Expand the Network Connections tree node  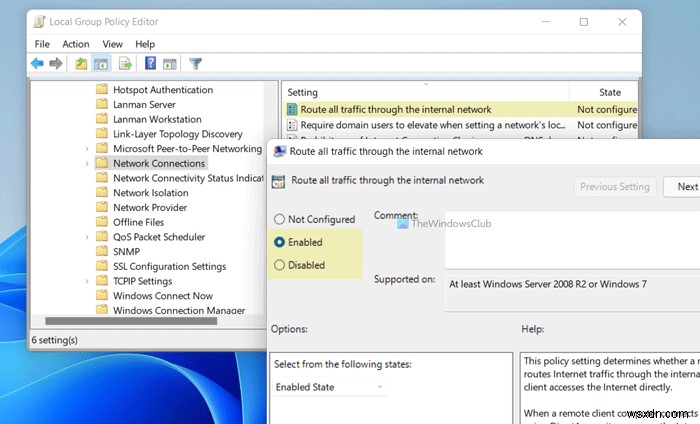point(87,163)
